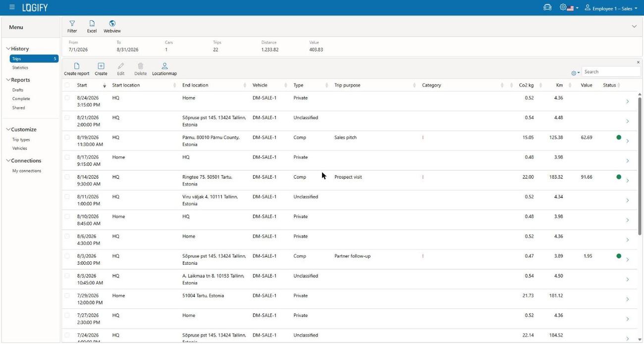Open Trip types under Customize
This screenshot has width=644, height=344.
pyautogui.click(x=21, y=140)
